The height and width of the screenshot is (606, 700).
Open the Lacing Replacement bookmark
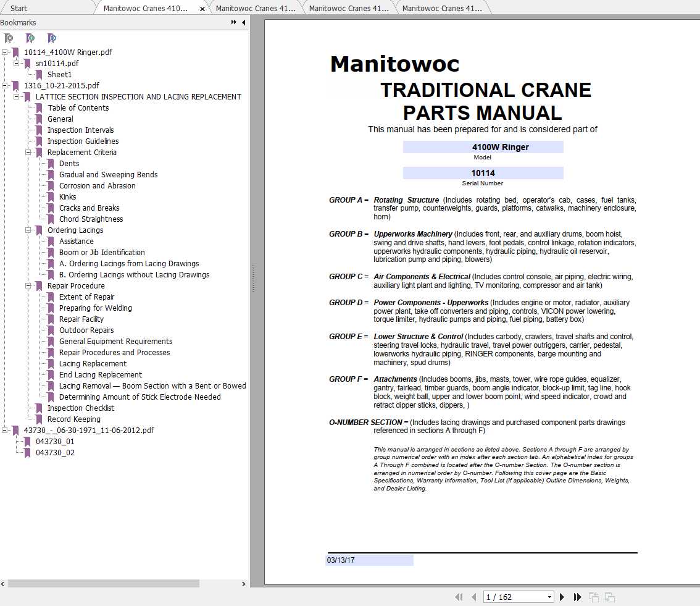click(93, 363)
